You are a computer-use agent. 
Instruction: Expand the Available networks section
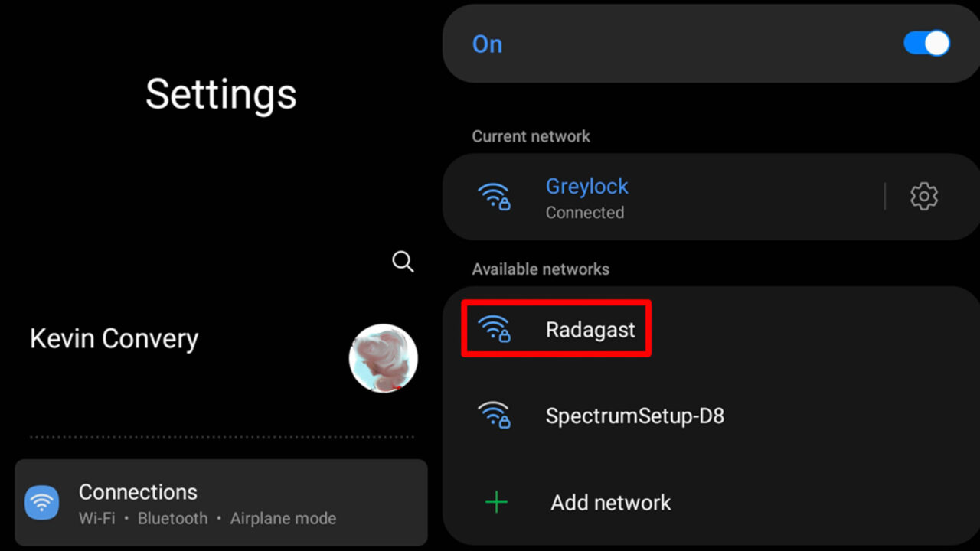[540, 269]
